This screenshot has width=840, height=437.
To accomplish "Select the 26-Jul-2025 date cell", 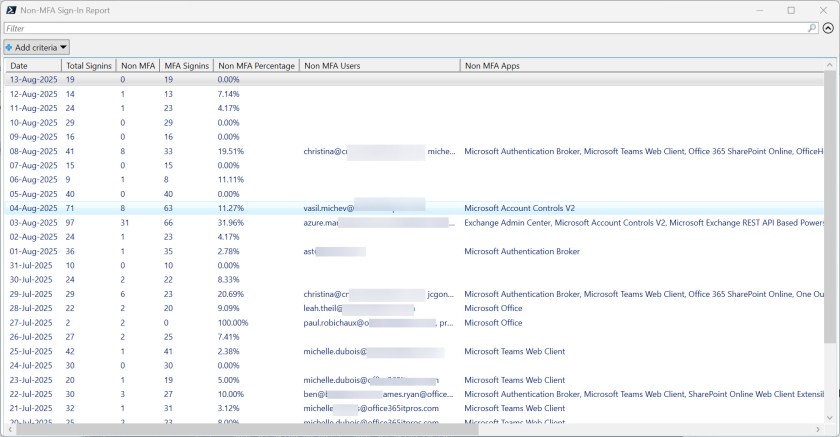I will click(31, 337).
